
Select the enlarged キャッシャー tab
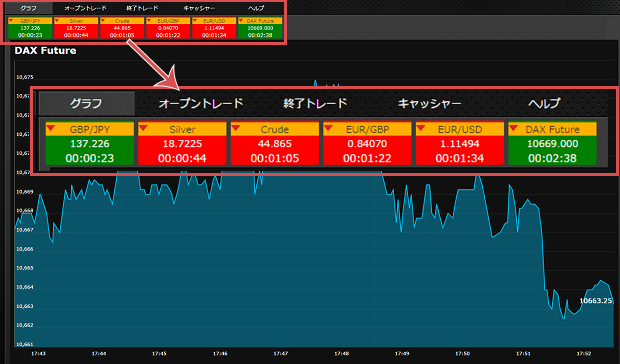429,104
